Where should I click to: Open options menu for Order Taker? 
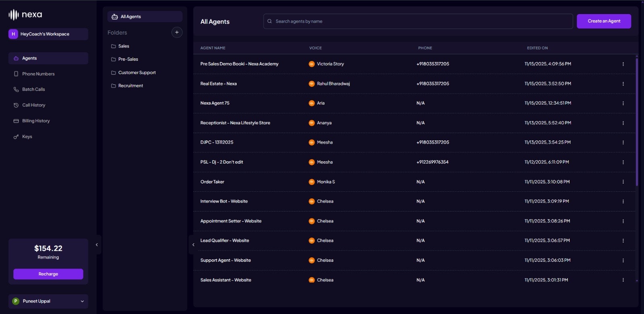[623, 182]
